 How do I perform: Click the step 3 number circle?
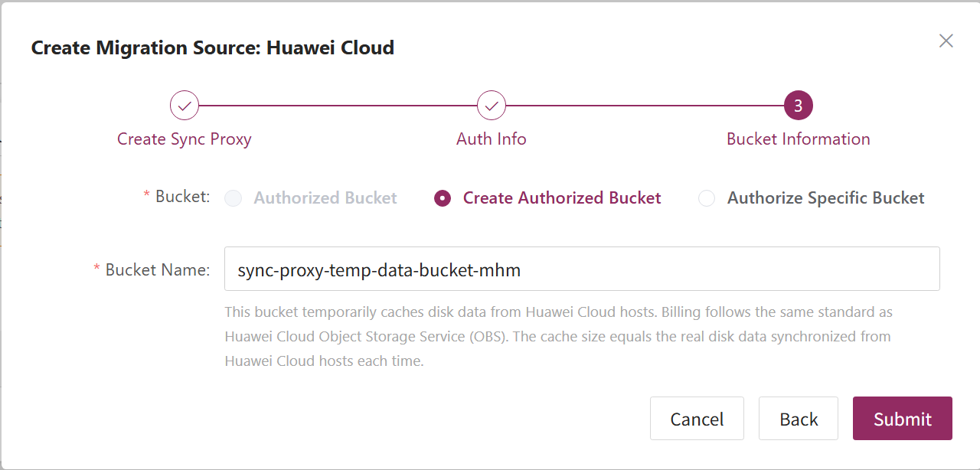[798, 106]
